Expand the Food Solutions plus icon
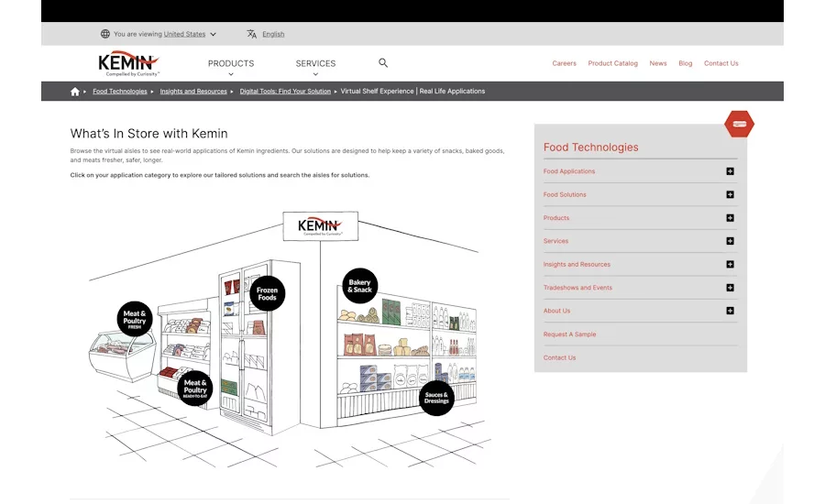 tap(730, 194)
